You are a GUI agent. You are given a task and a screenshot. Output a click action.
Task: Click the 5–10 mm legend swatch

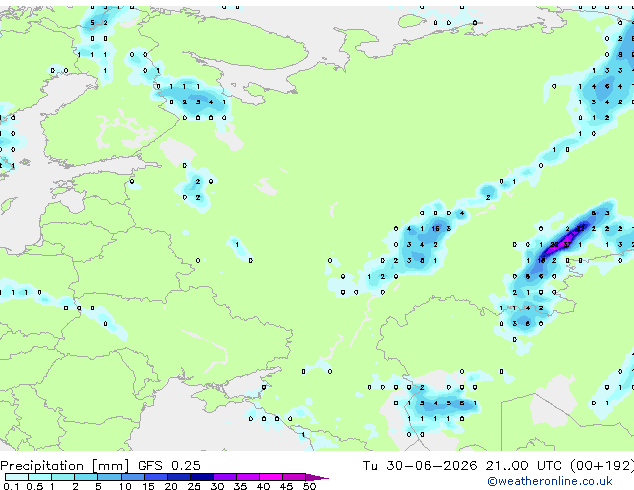point(109,477)
